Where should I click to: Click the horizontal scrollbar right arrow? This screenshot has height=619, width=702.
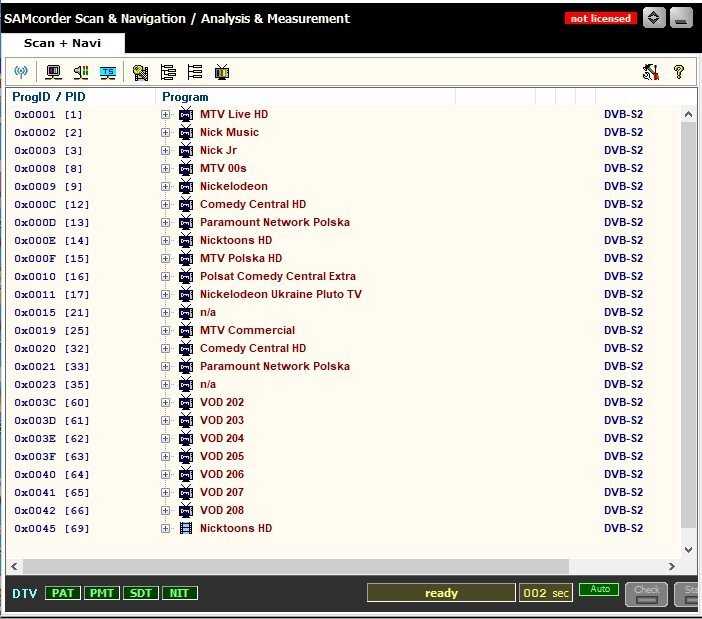coord(672,566)
